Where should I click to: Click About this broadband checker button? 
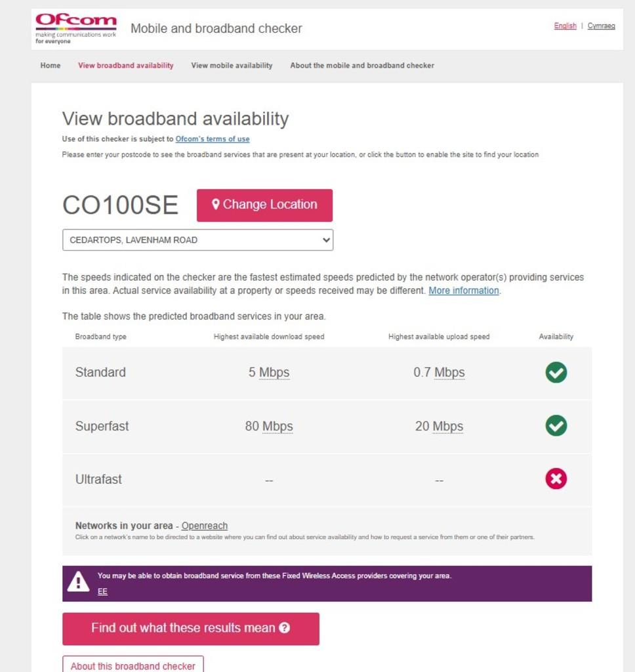click(133, 665)
